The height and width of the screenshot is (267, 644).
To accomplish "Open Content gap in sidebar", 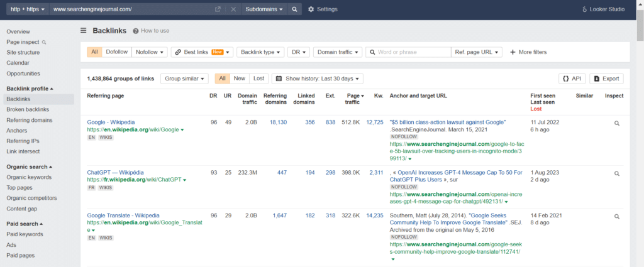I will (x=22, y=209).
